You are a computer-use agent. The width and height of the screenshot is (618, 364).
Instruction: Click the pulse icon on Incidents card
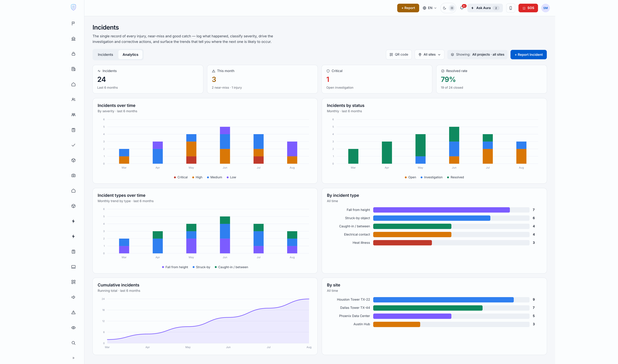pyautogui.click(x=99, y=71)
